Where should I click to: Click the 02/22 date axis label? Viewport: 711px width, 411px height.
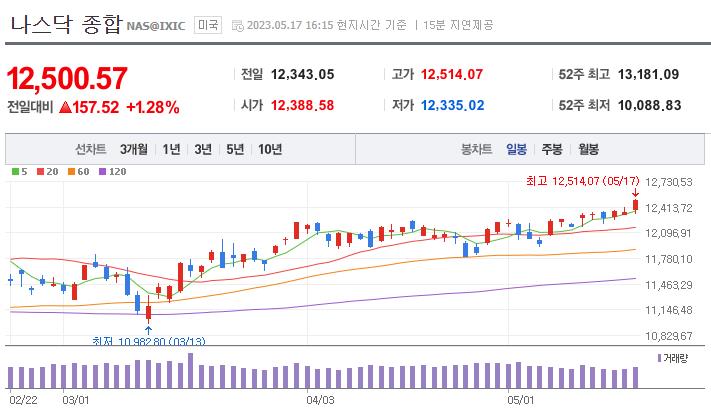[23, 400]
